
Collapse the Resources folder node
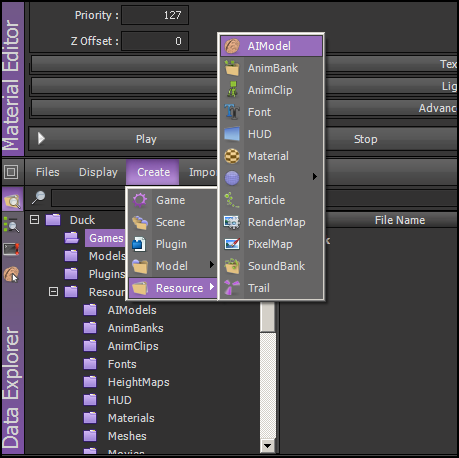(x=53, y=292)
